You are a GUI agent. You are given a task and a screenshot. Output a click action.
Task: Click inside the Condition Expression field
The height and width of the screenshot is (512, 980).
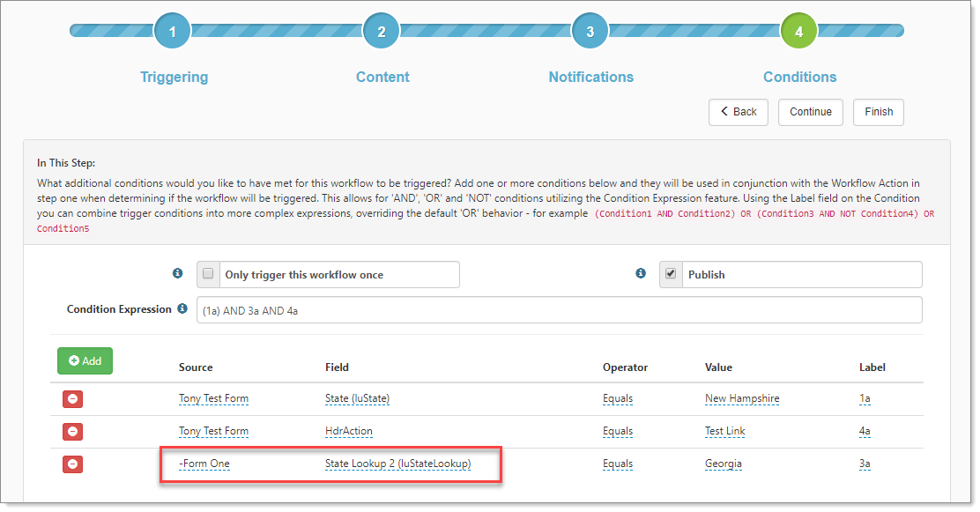[559, 310]
